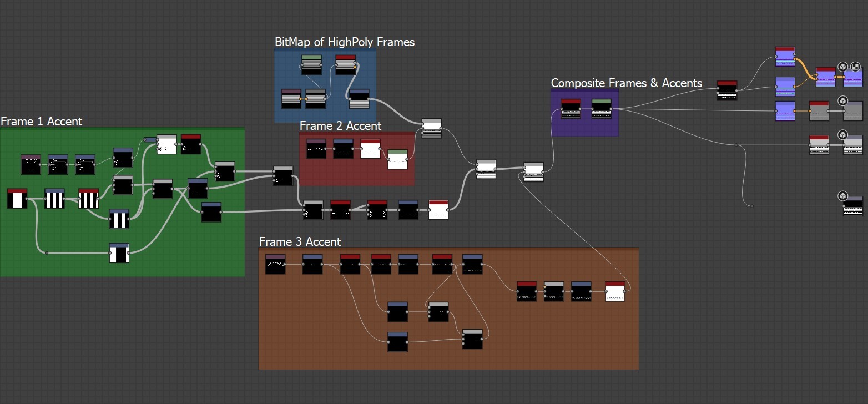Select the "BitMap of HighPoly Frames" frame title
The height and width of the screenshot is (404, 868).
pyautogui.click(x=345, y=42)
